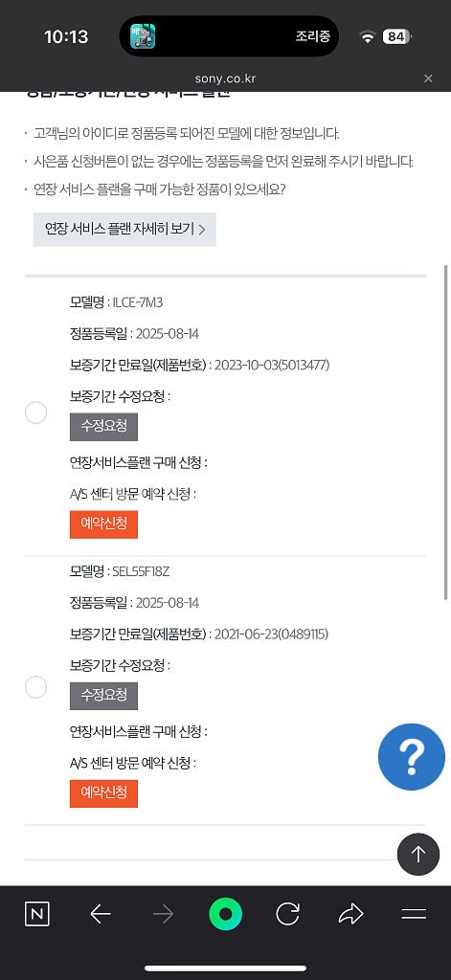
Task: Open the blue question mark help bubble
Action: click(x=412, y=757)
